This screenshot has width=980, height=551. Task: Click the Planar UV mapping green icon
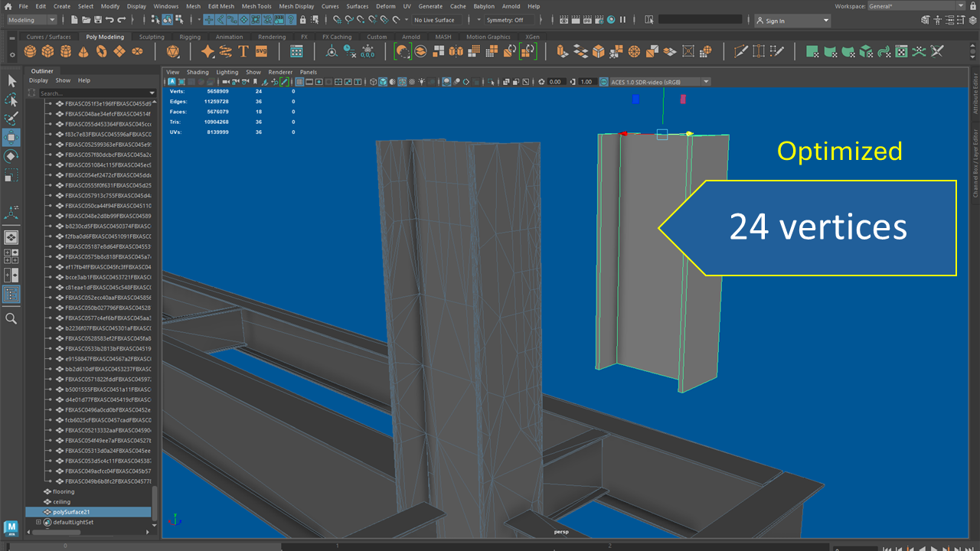(x=812, y=51)
